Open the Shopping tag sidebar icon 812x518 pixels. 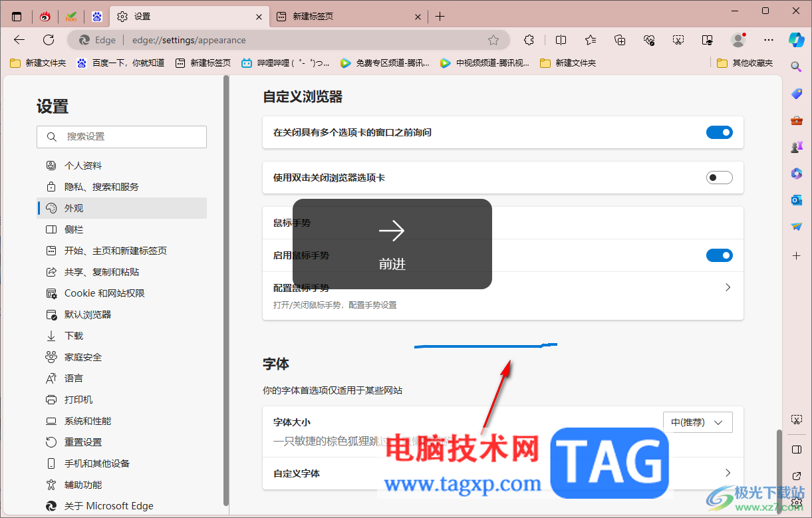pyautogui.click(x=796, y=93)
